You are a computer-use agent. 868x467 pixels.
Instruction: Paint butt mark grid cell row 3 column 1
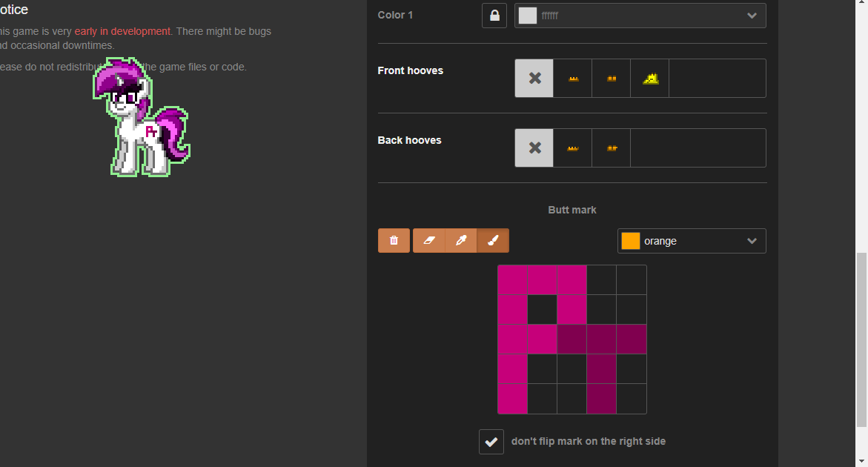coord(513,340)
